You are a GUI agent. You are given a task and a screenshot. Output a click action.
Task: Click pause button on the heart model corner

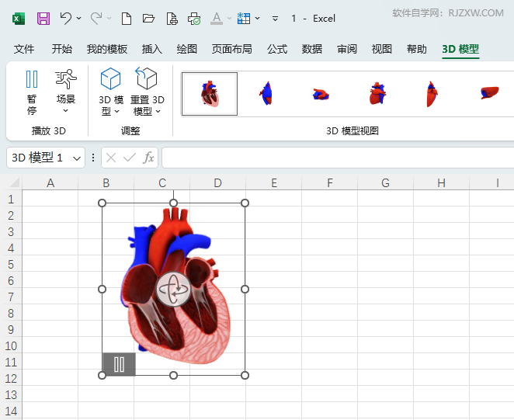tap(119, 364)
